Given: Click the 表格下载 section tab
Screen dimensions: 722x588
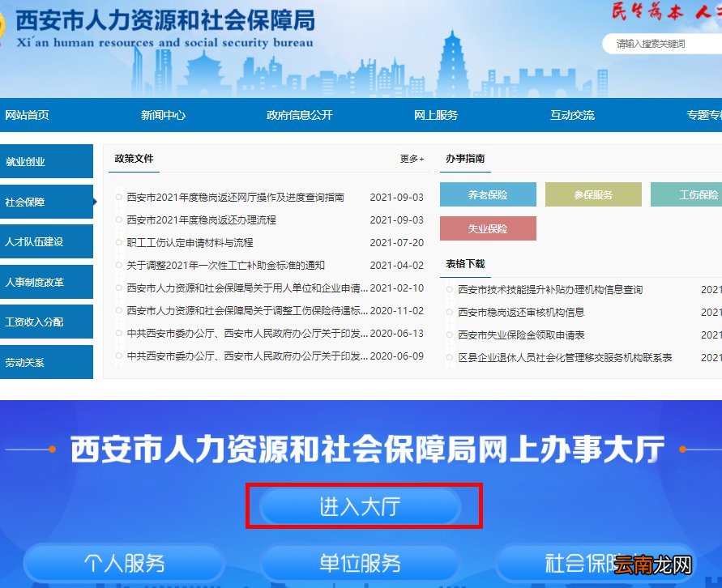Looking at the screenshot, I should point(465,264).
